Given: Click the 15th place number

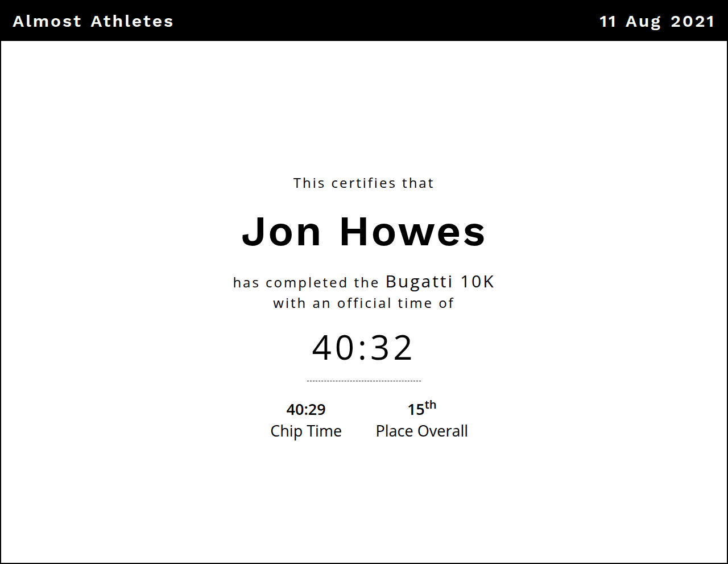Looking at the screenshot, I should (x=421, y=408).
